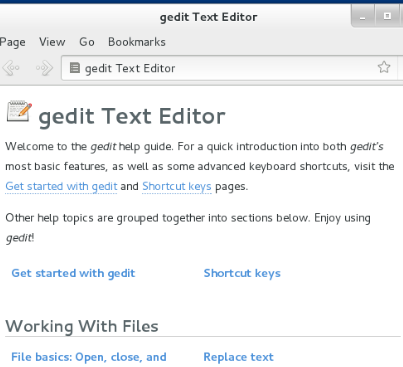Viewport: 403px width, 367px height.
Task: Follow inline 'Get started with gedit' link in the welcome text
Action: click(61, 186)
